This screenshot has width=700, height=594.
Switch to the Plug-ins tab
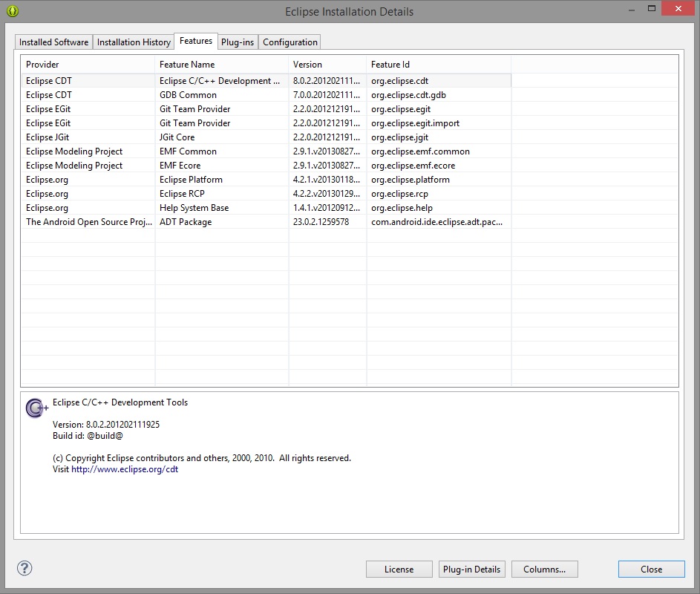pyautogui.click(x=238, y=42)
